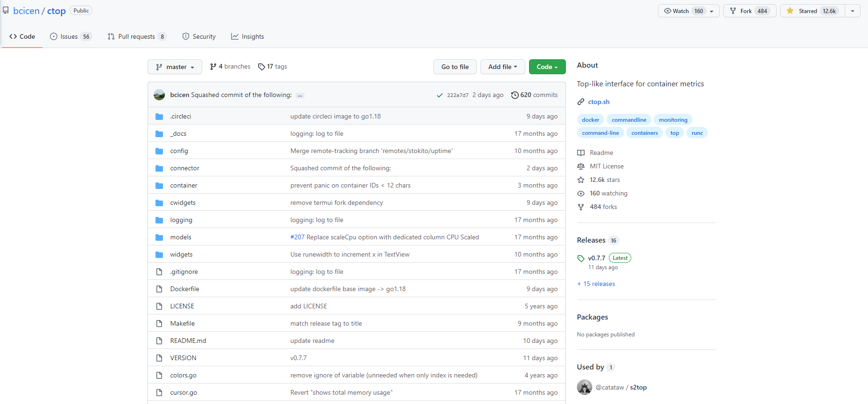Click the VERSION file icon
This screenshot has width=868, height=404.
click(x=159, y=358)
